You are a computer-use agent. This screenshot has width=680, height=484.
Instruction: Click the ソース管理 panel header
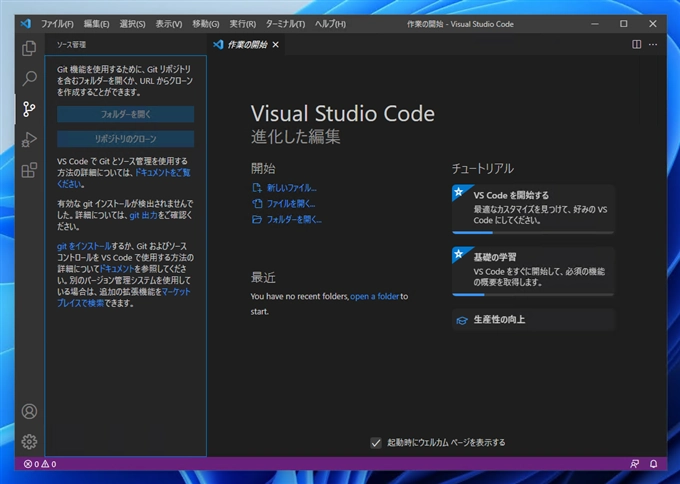tap(72, 45)
